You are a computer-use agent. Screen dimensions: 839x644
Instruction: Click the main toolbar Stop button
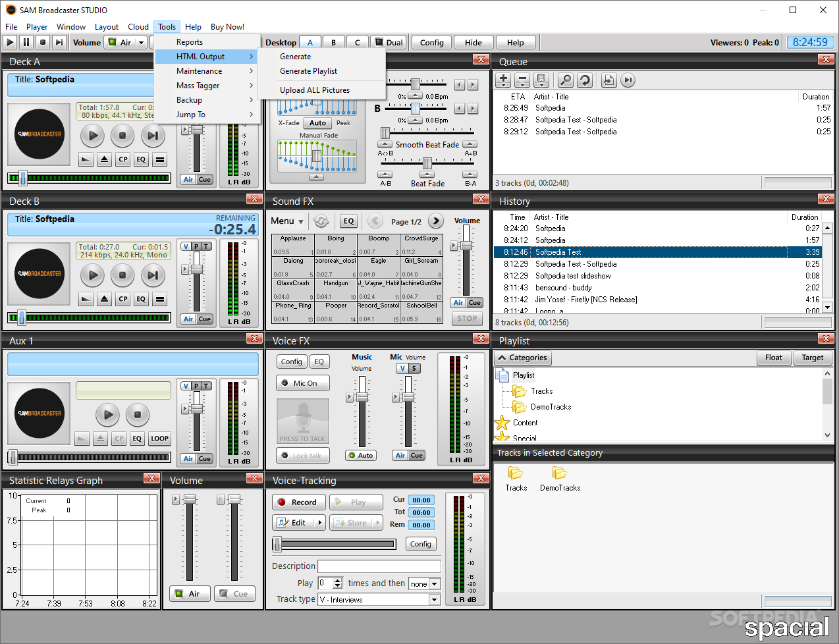[x=43, y=42]
